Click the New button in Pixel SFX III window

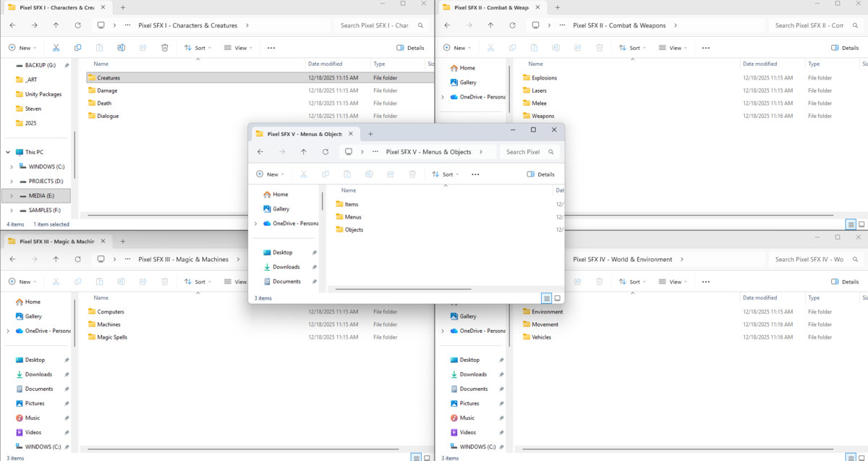[21, 282]
